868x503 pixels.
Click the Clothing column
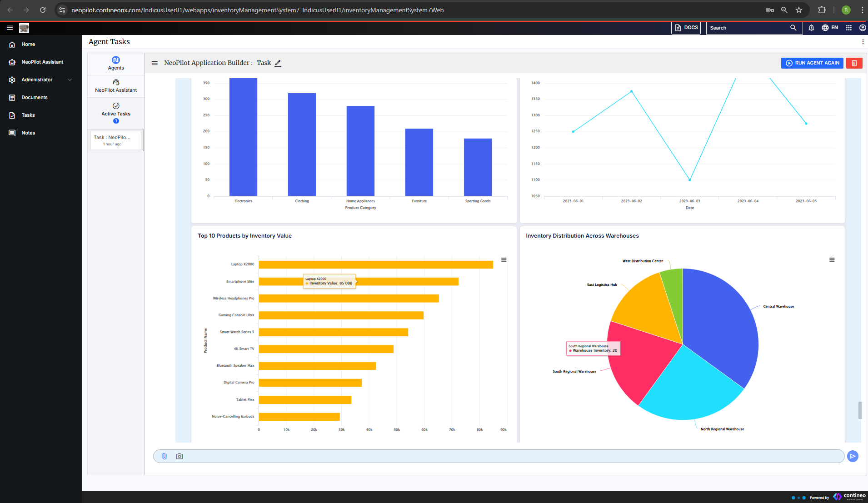[302, 144]
